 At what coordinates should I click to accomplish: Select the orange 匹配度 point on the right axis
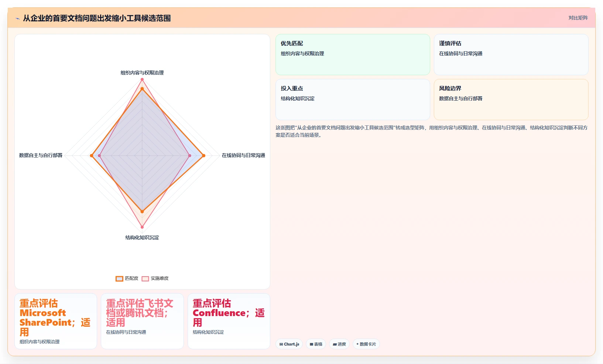(203, 156)
